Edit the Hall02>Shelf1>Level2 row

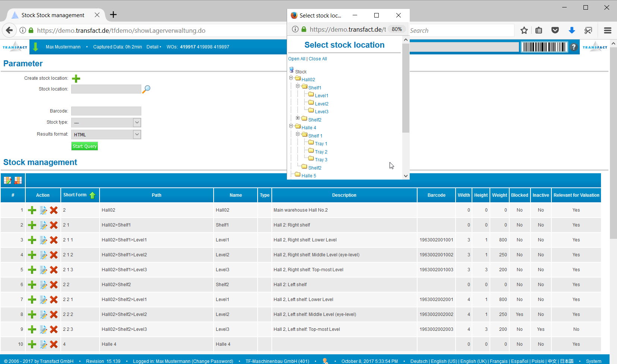(x=43, y=255)
